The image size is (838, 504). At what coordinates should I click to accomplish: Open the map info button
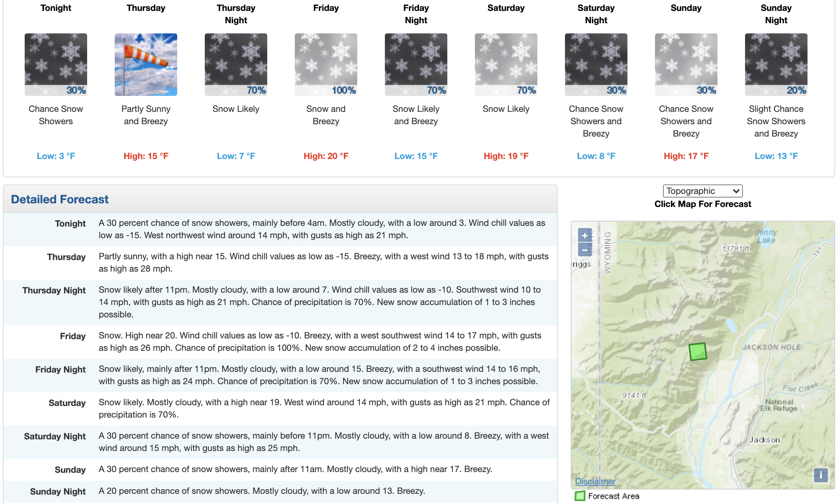click(x=821, y=475)
